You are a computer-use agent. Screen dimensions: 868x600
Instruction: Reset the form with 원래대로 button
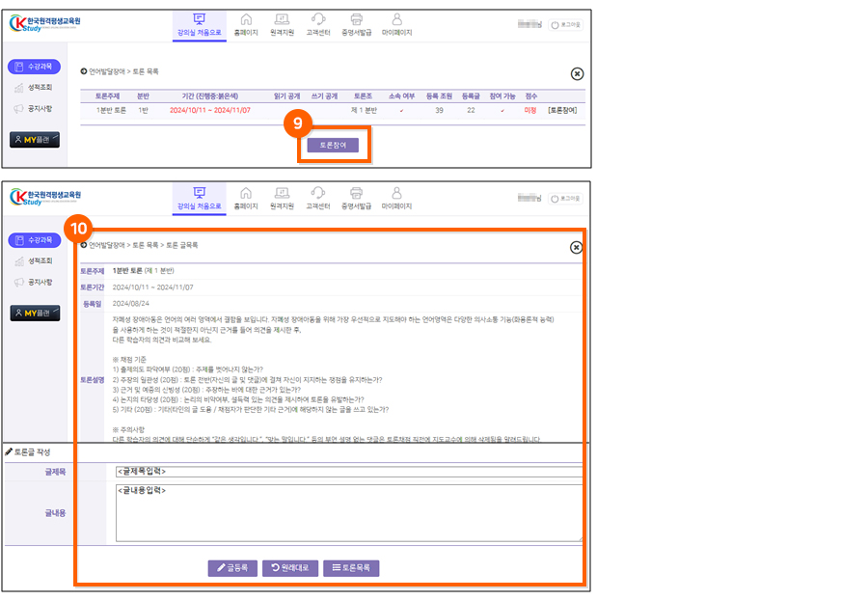coord(289,568)
